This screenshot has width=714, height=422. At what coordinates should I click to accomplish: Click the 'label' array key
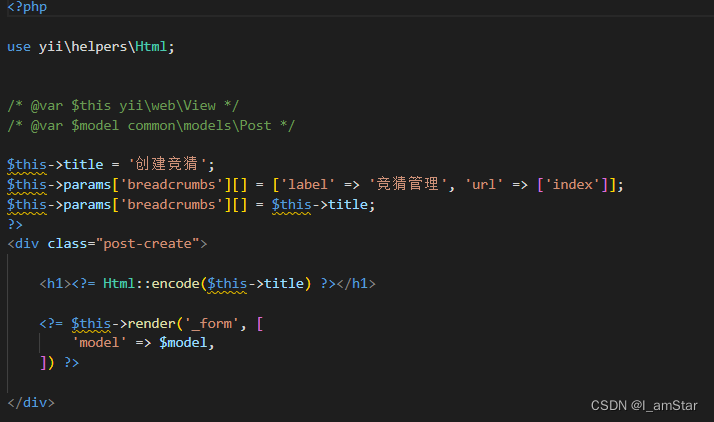(x=307, y=184)
